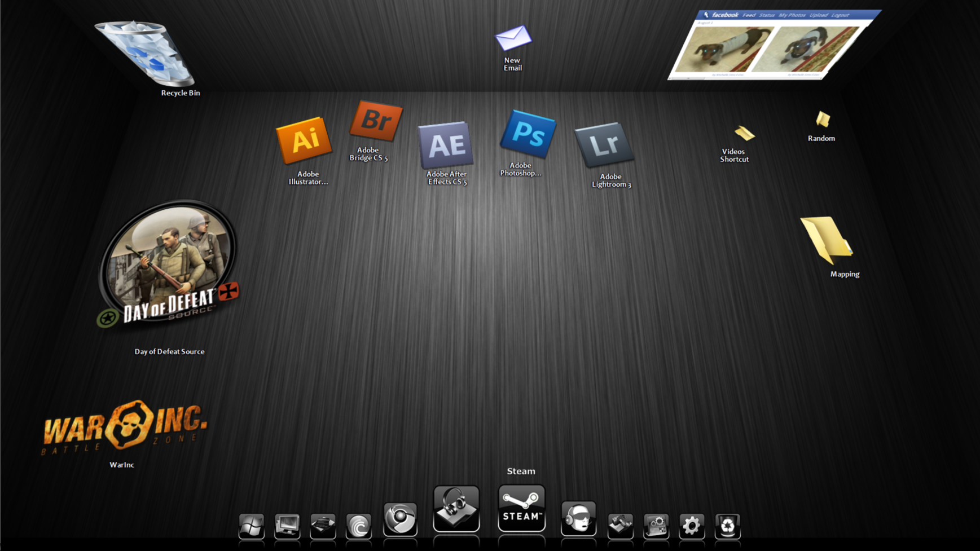Launch the WarInc Battle Zone icon
This screenshot has height=551, width=980.
point(124,427)
